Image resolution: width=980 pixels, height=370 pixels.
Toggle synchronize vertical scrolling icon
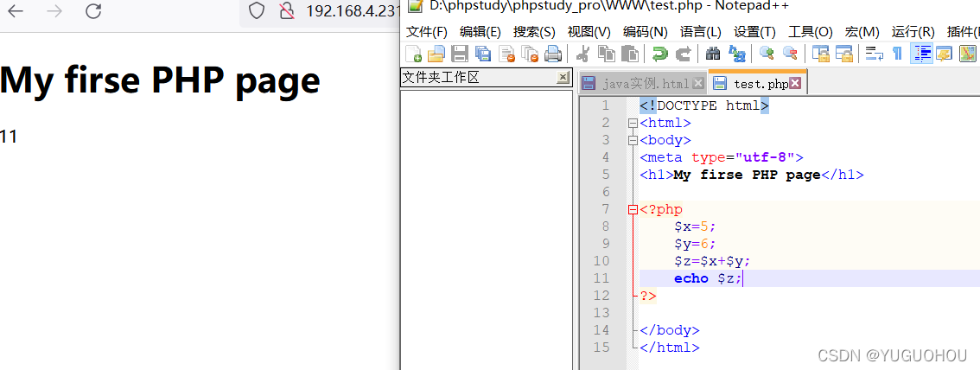click(820, 54)
